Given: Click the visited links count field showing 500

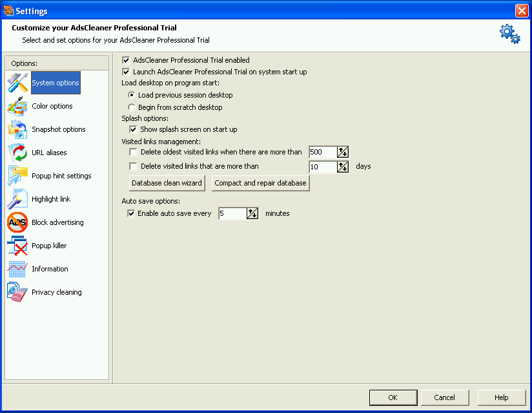Looking at the screenshot, I should tap(323, 152).
